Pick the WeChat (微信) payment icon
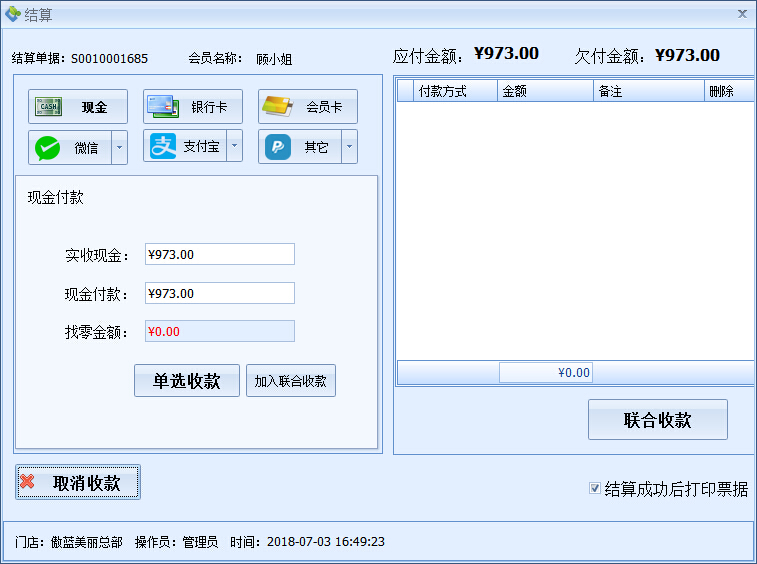 click(x=48, y=148)
